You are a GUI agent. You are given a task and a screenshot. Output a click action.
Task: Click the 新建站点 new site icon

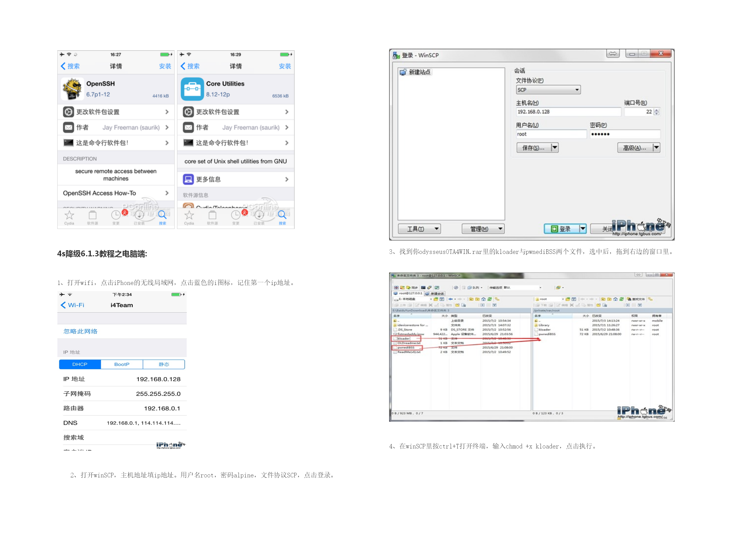[403, 72]
